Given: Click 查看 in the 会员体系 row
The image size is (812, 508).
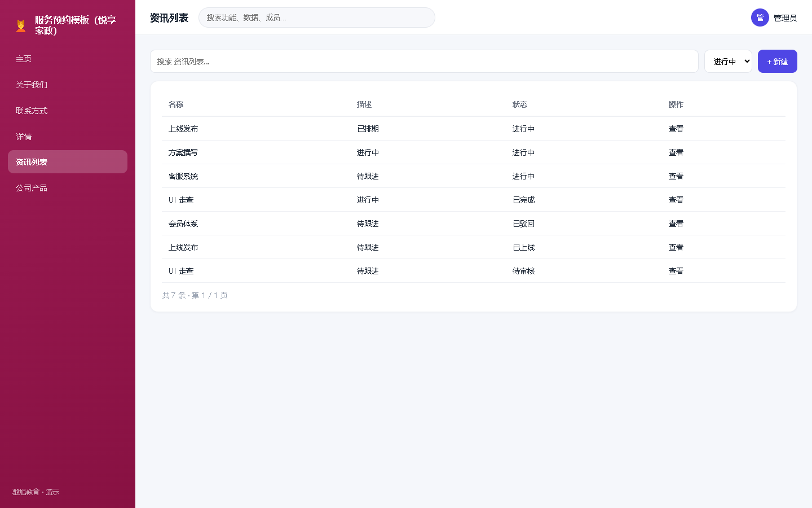Looking at the screenshot, I should [x=676, y=224].
